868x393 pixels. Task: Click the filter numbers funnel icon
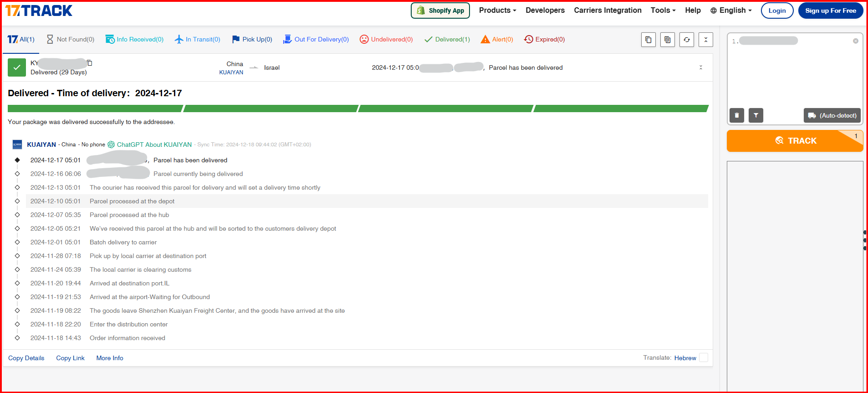(756, 115)
